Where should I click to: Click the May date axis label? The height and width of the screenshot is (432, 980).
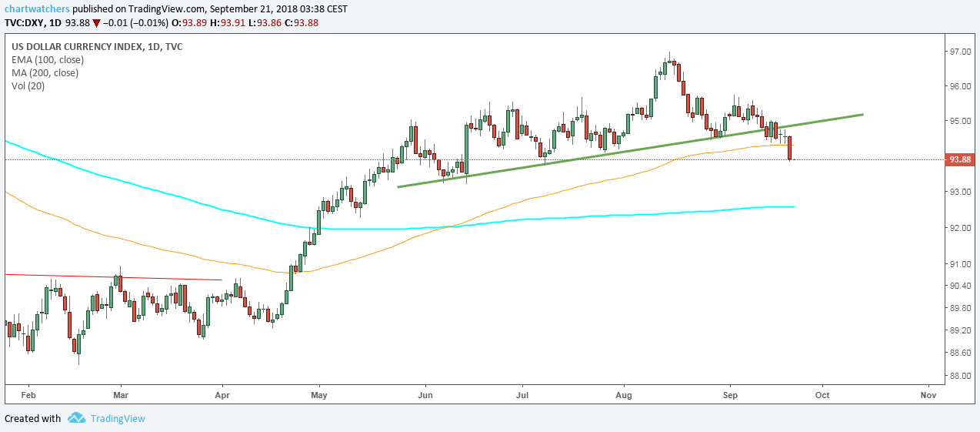[319, 394]
